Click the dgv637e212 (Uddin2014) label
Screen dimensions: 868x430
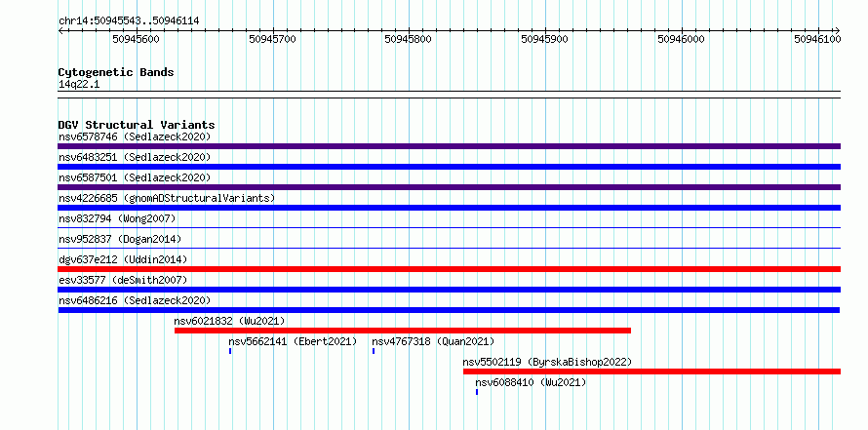click(x=123, y=259)
